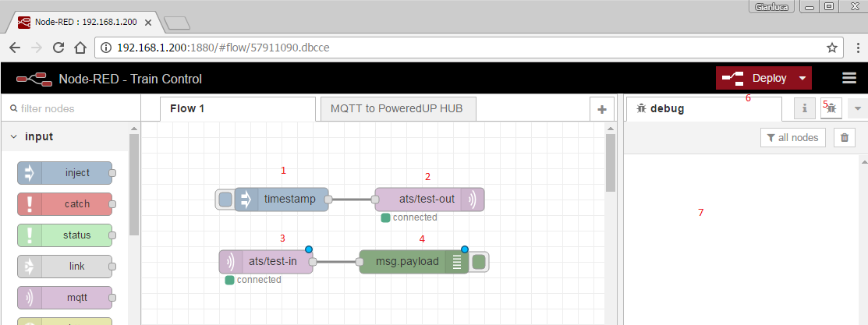This screenshot has width=868, height=325.
Task: Select the ats/test-in mqtt node
Action: pos(266,261)
